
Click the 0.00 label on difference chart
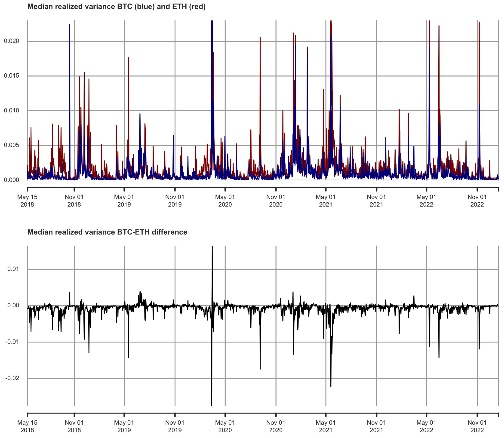(x=13, y=305)
